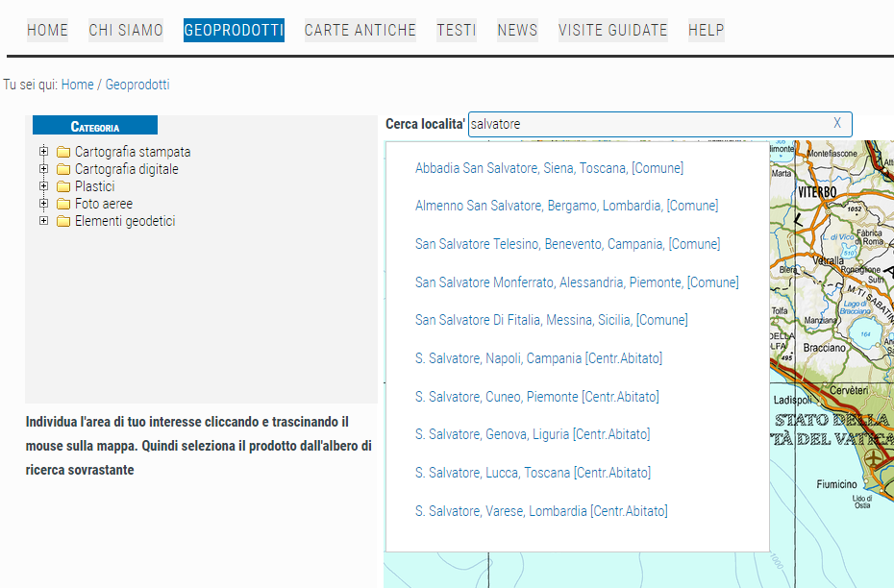Pick S. Salvatore, Genova, Liguria result
Viewport: 894px width, 588px height.
[x=533, y=434]
